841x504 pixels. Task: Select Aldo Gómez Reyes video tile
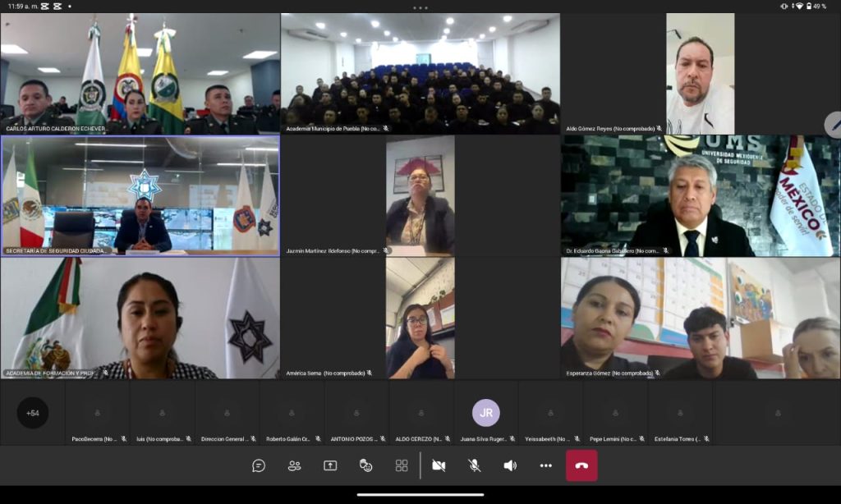[x=700, y=72]
